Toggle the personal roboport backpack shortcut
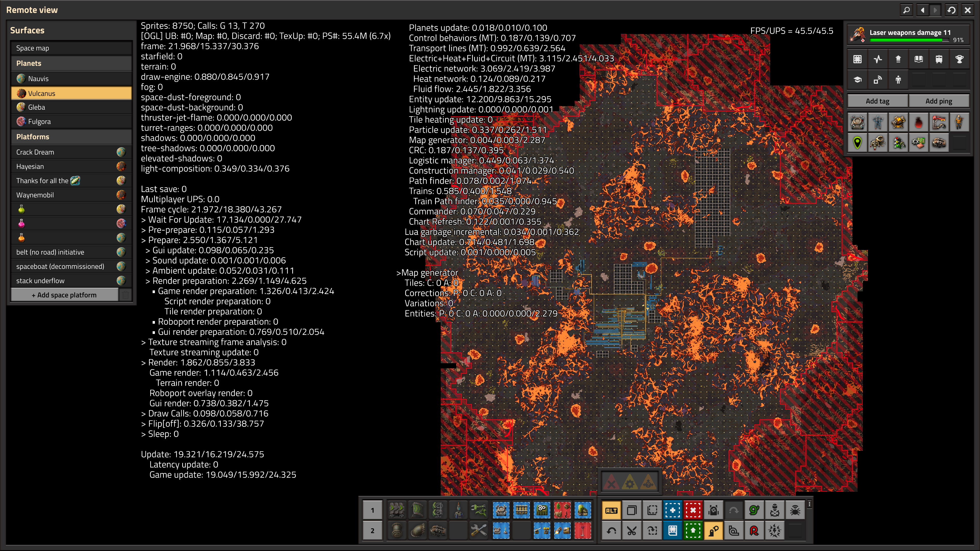The image size is (980, 551). coord(714,510)
